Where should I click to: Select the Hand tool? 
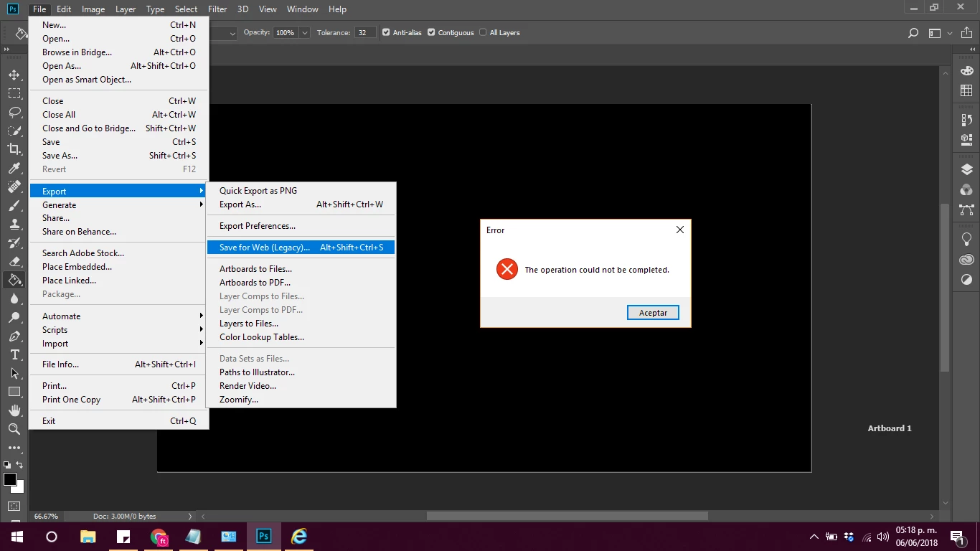click(14, 410)
